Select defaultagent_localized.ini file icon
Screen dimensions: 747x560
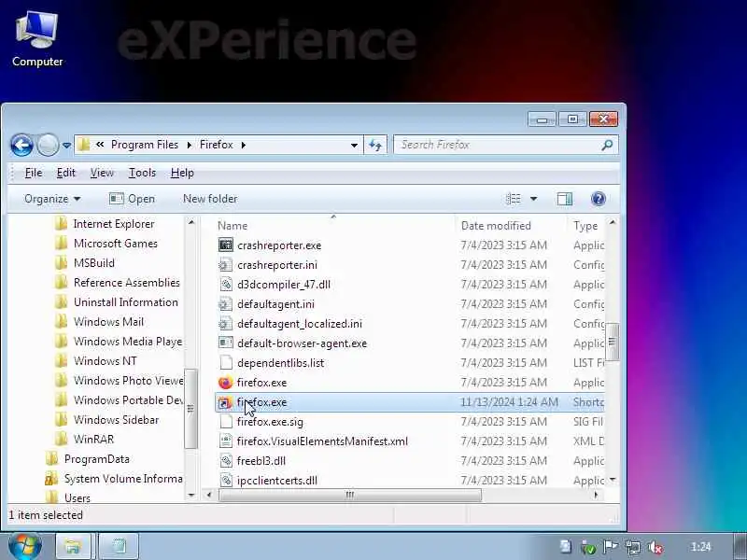click(226, 324)
